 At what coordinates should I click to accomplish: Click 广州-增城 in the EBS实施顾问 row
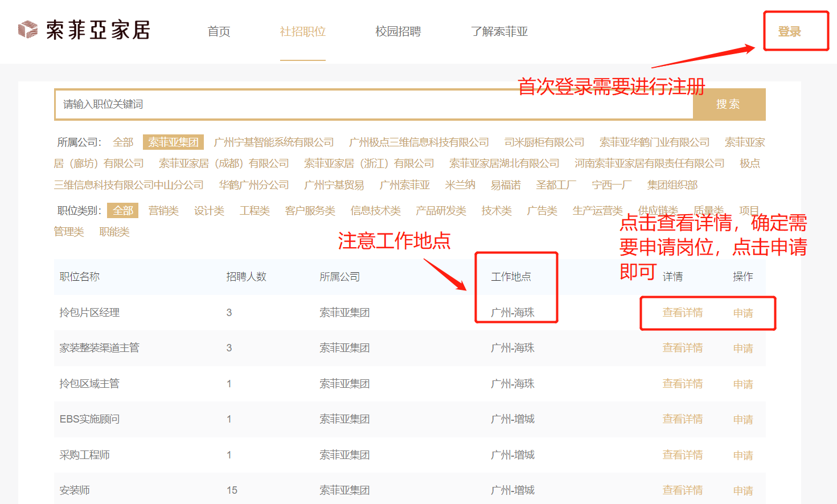pos(512,419)
